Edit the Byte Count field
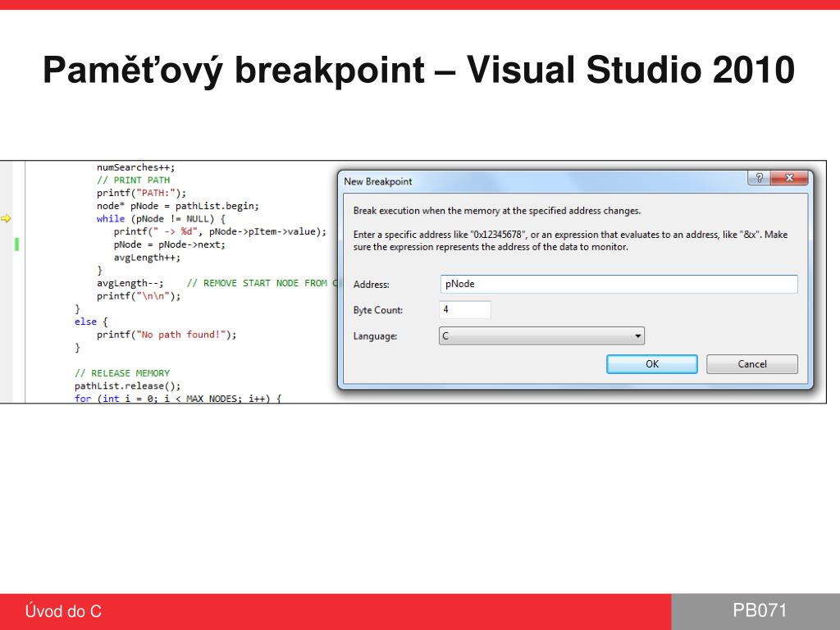The height and width of the screenshot is (630, 840). pos(465,309)
